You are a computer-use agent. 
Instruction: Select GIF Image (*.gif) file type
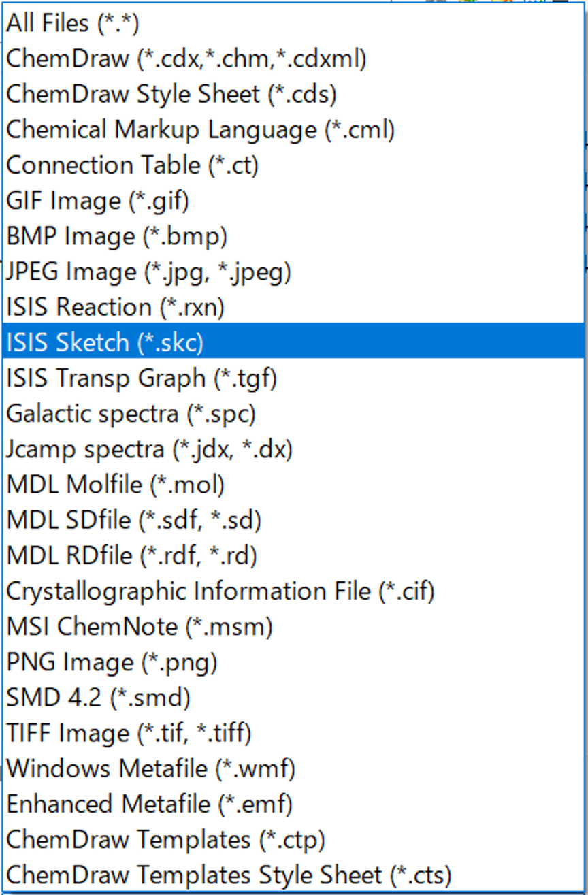pyautogui.click(x=98, y=201)
